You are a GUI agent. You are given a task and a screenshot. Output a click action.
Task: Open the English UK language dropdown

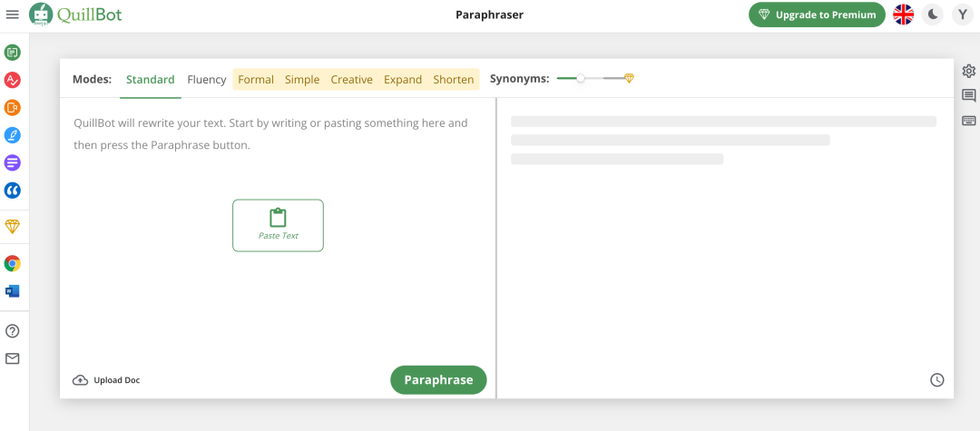point(903,15)
